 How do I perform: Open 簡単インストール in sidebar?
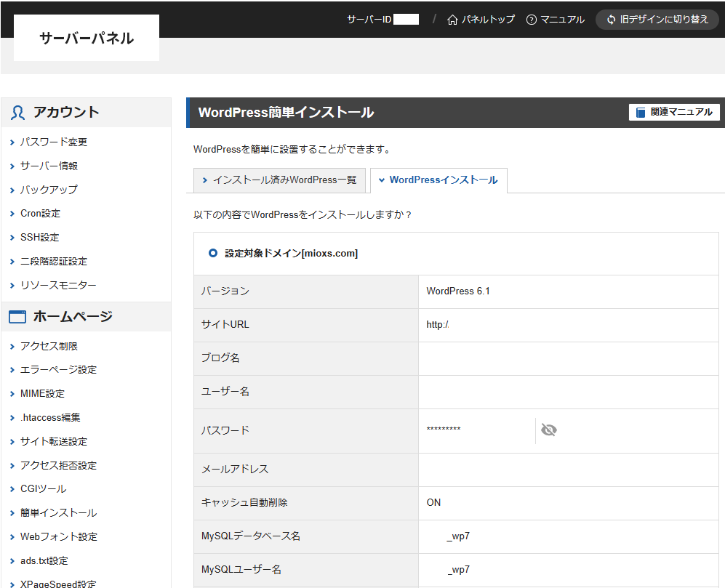coord(58,513)
